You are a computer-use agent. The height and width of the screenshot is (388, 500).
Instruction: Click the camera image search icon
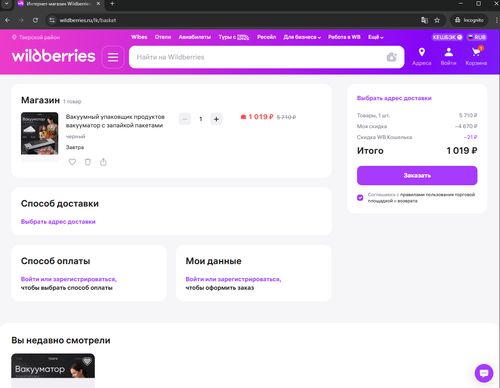pyautogui.click(x=392, y=57)
